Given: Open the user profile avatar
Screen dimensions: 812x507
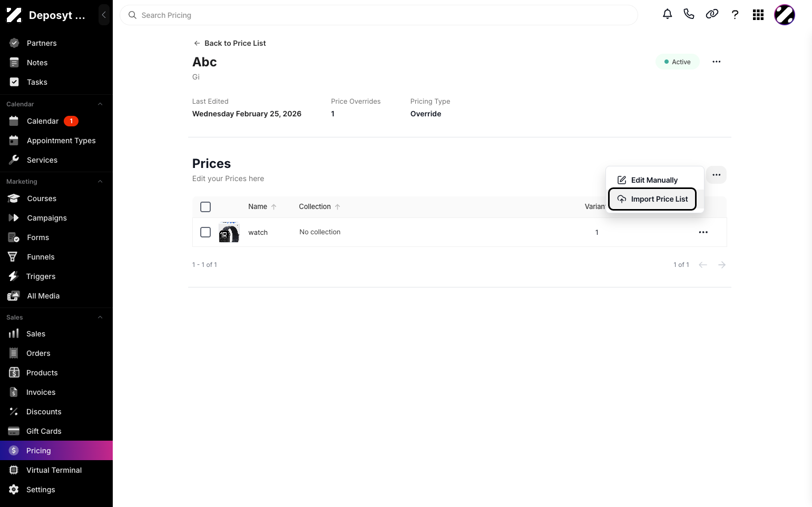Looking at the screenshot, I should [x=784, y=15].
